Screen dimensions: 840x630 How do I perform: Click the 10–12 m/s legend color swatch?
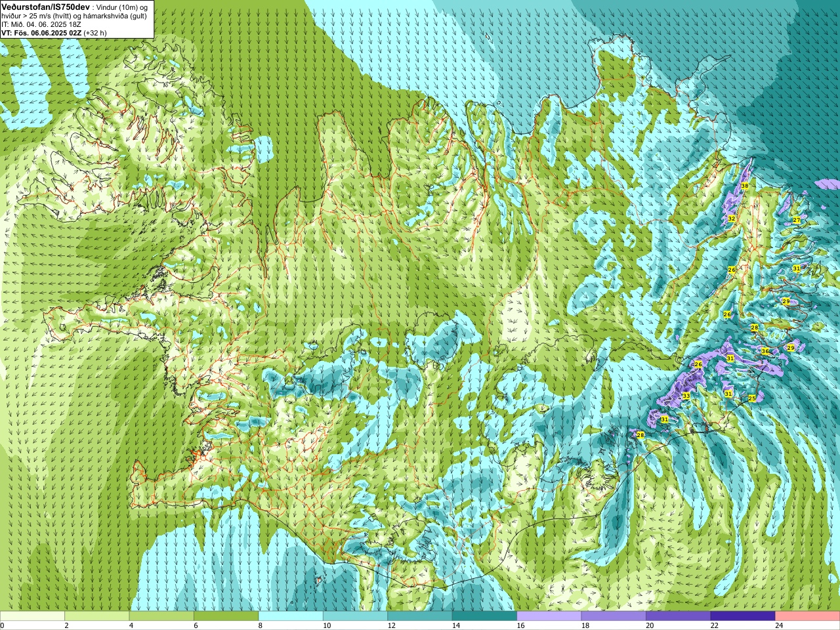[355, 616]
